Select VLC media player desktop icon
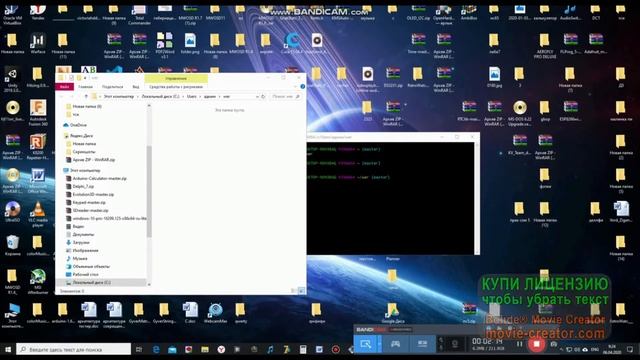This screenshot has width=640, height=360. [38, 213]
